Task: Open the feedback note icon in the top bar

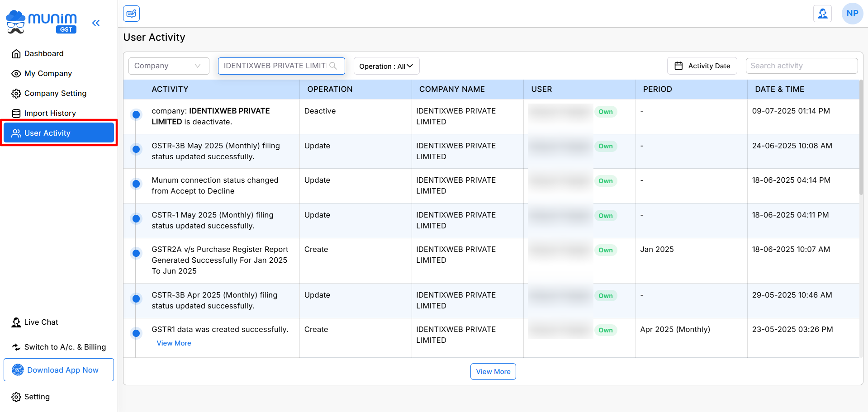Action: pos(132,14)
